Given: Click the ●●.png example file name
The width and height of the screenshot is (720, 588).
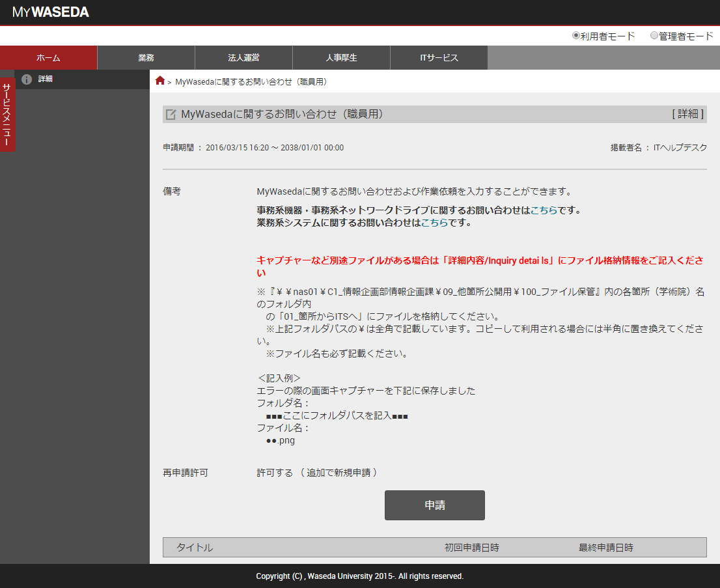Looking at the screenshot, I should coord(280,441).
